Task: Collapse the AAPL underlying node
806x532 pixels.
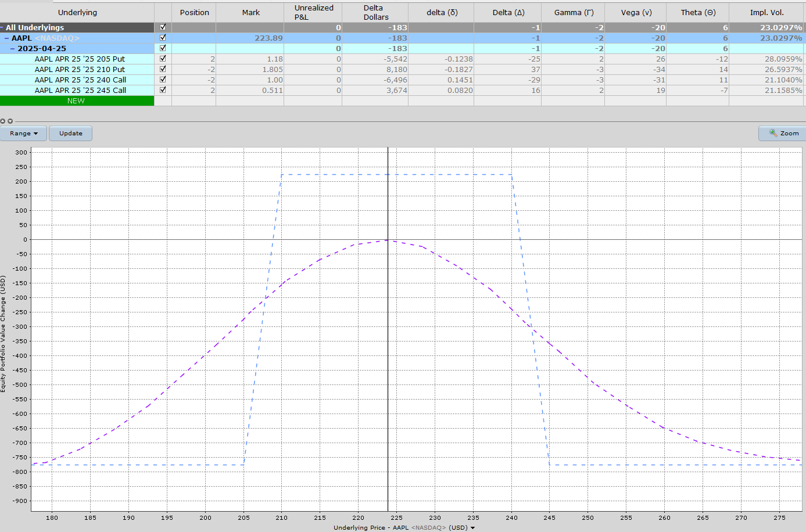Action: pos(8,37)
